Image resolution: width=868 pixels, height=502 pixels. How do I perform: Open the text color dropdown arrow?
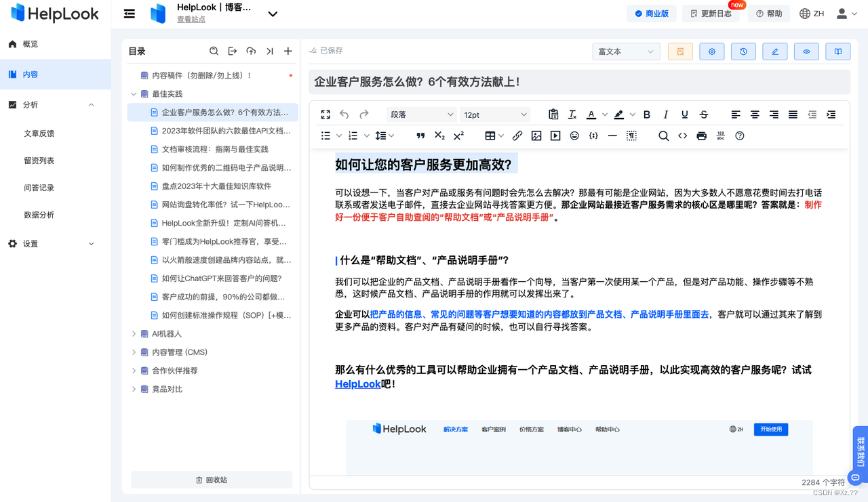pyautogui.click(x=605, y=114)
